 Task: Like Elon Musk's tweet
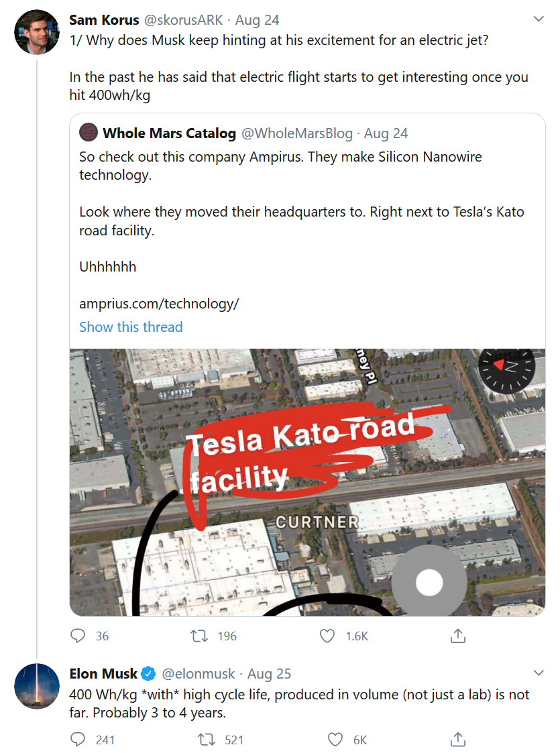tap(335, 740)
